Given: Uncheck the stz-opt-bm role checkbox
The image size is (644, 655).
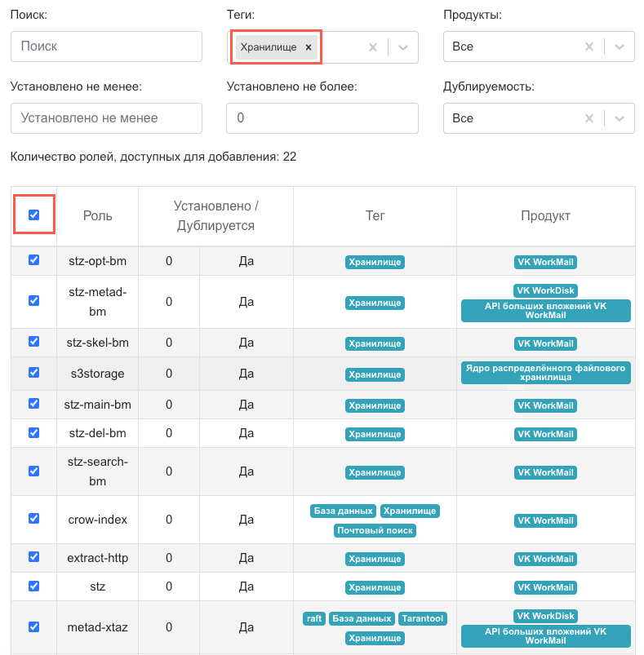Looking at the screenshot, I should pyautogui.click(x=33, y=260).
